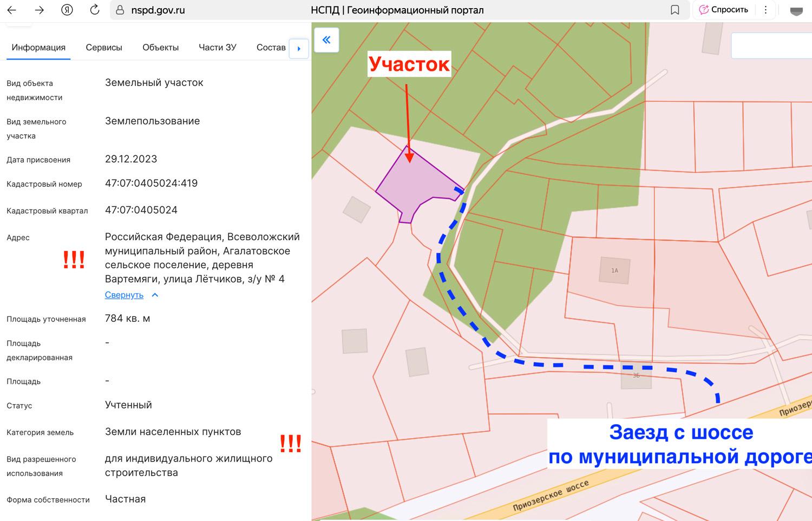Click the map search field
The width and height of the screenshot is (812, 521).
coord(771,45)
